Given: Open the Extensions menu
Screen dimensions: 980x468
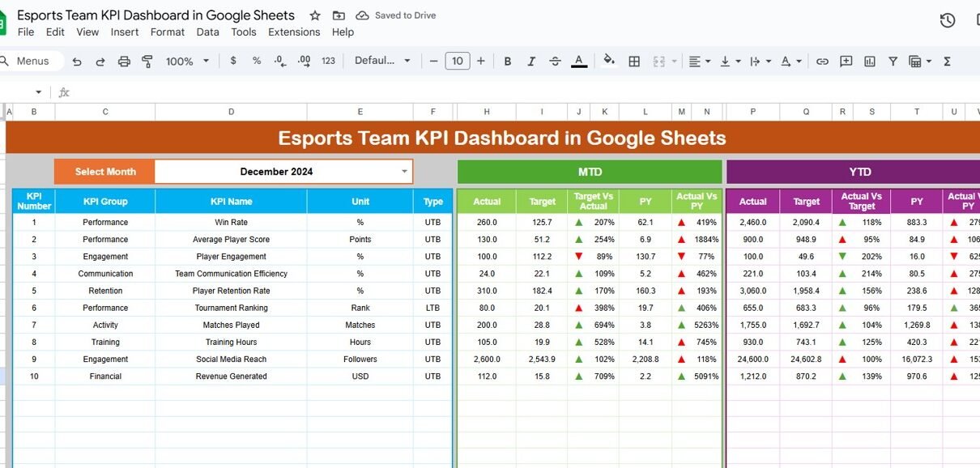Looking at the screenshot, I should click(294, 32).
